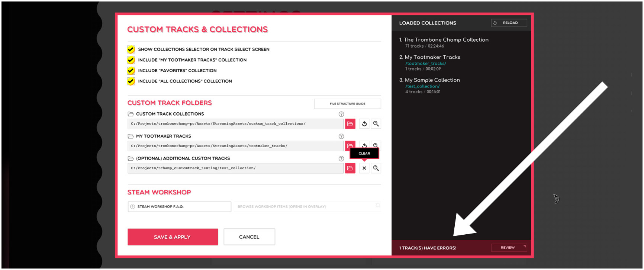Open help for My Tootmaker Tracks folder
The image size is (644, 270).
coord(341,136)
